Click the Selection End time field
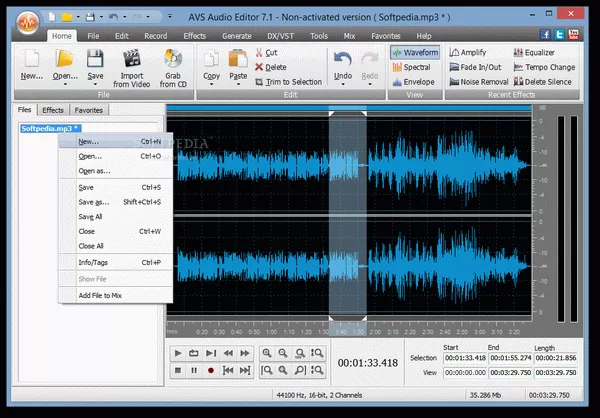This screenshot has height=418, width=600. pyautogui.click(x=510, y=358)
